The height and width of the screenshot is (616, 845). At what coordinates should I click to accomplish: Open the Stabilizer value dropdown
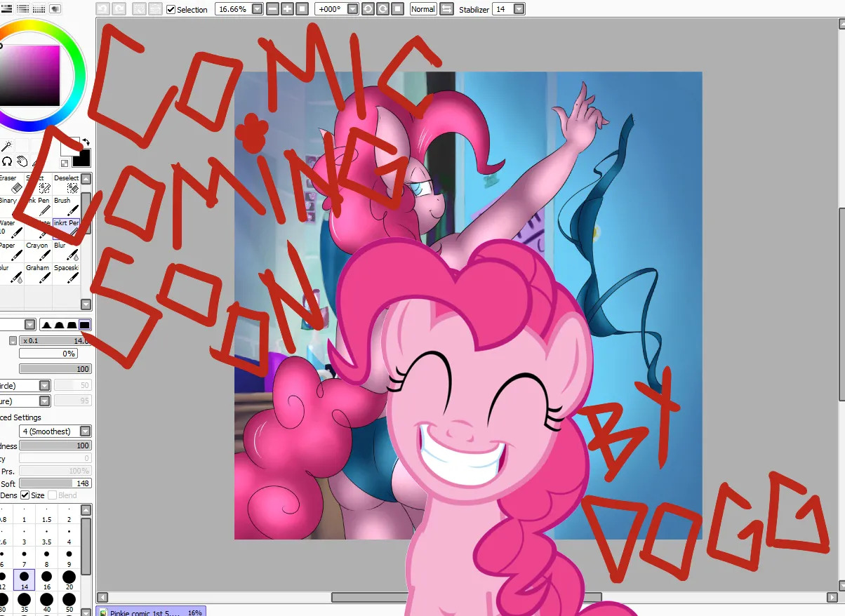[x=519, y=9]
